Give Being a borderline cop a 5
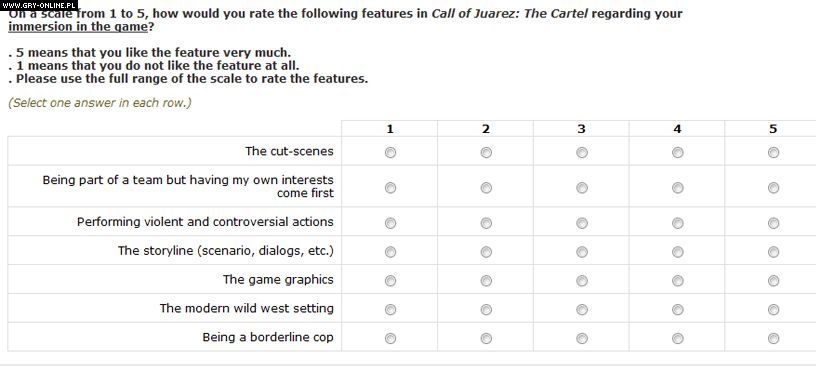816x378 pixels. (773, 339)
